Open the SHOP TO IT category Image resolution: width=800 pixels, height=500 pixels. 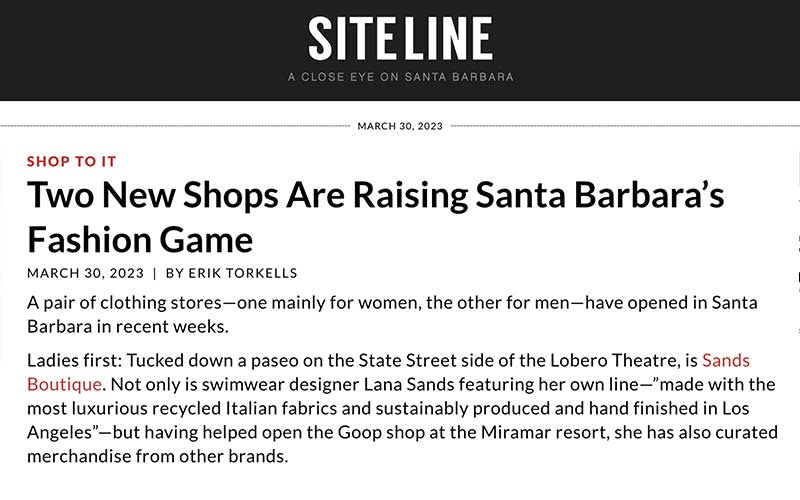pos(71,161)
